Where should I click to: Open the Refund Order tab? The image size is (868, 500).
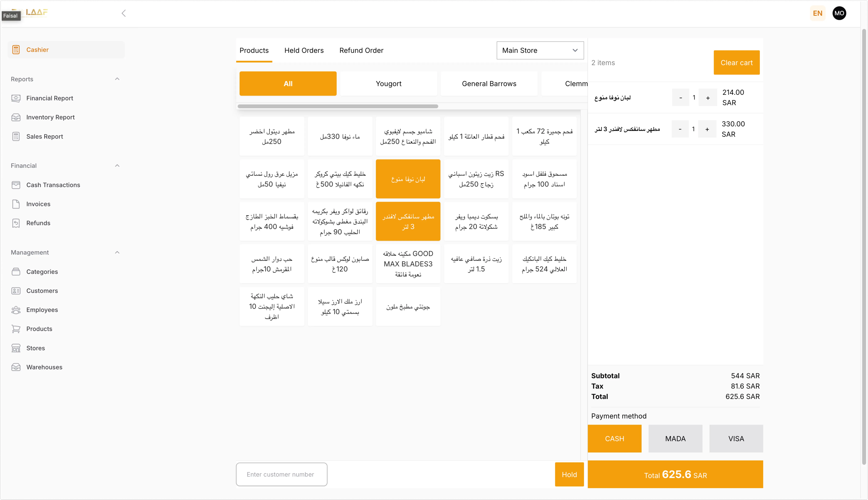click(361, 50)
